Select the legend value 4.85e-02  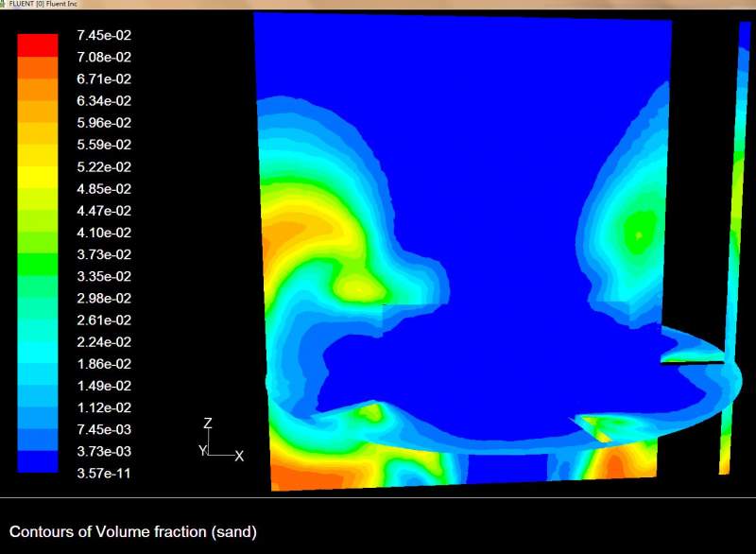[x=104, y=188]
